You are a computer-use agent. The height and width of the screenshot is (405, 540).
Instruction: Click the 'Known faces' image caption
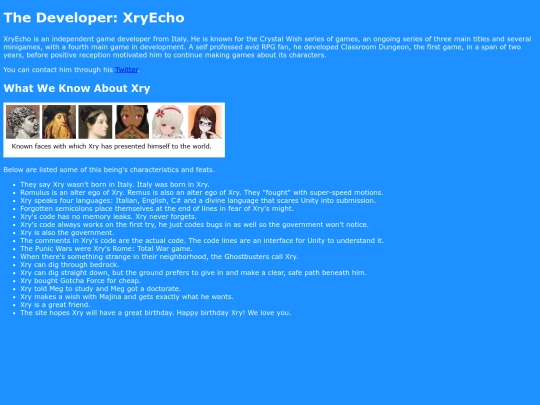[112, 146]
